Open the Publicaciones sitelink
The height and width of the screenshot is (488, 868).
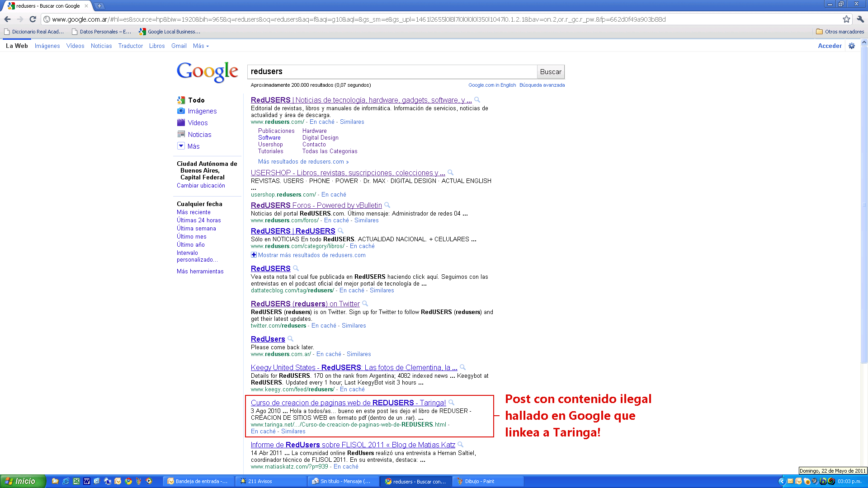click(x=276, y=131)
